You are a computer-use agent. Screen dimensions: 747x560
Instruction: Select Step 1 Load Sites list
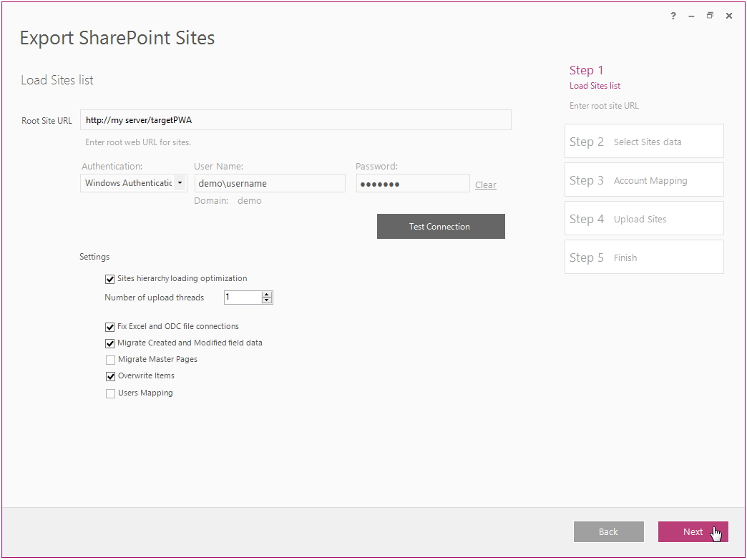[x=595, y=77]
